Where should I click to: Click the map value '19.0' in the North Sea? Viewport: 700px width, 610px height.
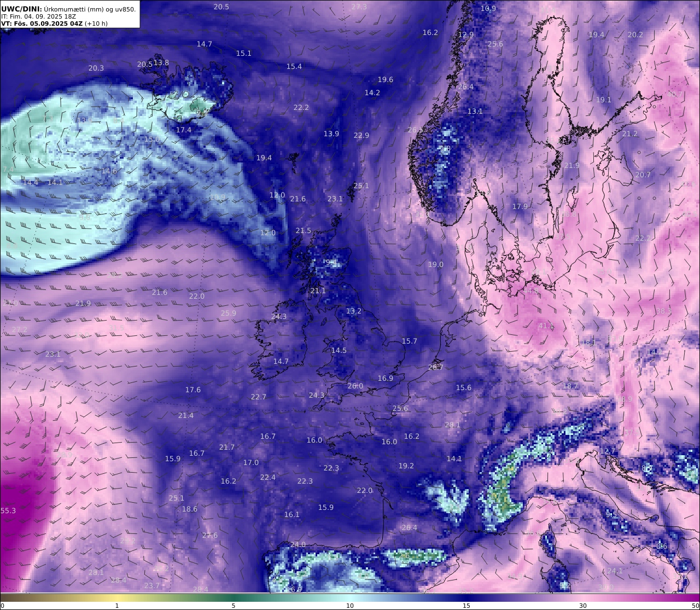(x=436, y=265)
